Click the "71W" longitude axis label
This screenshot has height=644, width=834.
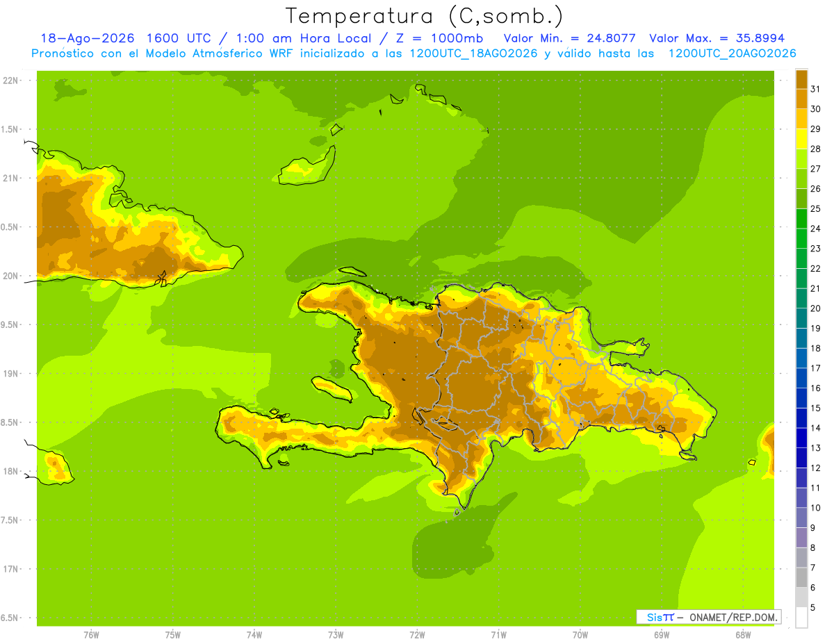498,634
